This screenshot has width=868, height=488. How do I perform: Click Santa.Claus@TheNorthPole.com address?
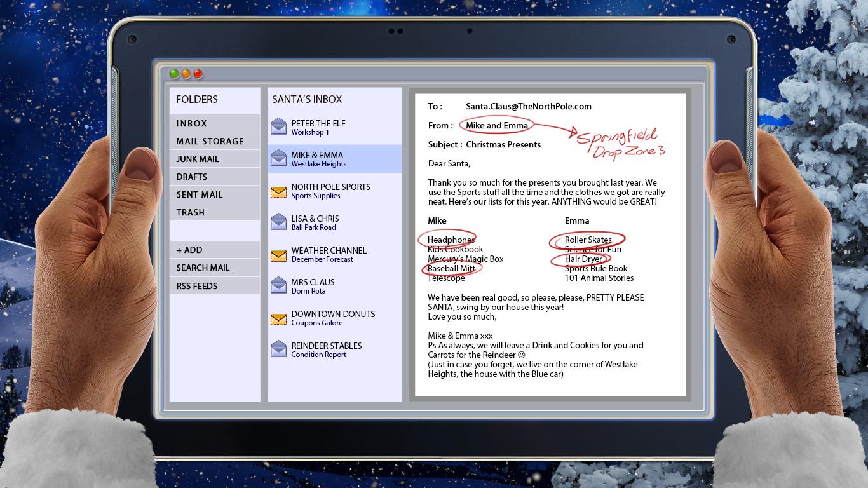(528, 106)
